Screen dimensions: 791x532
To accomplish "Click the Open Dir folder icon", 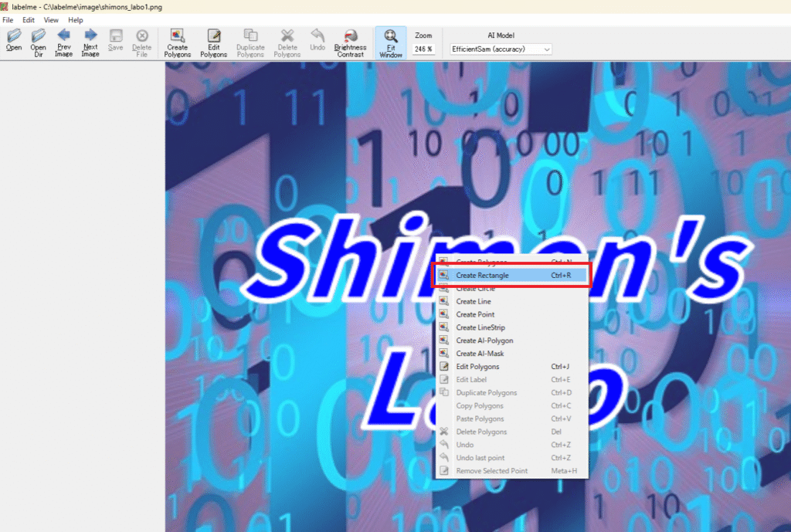I will tap(38, 40).
